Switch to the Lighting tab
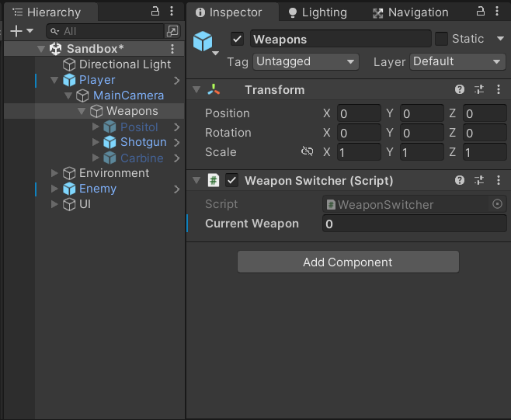Screen dimensions: 511x420 click(x=318, y=12)
